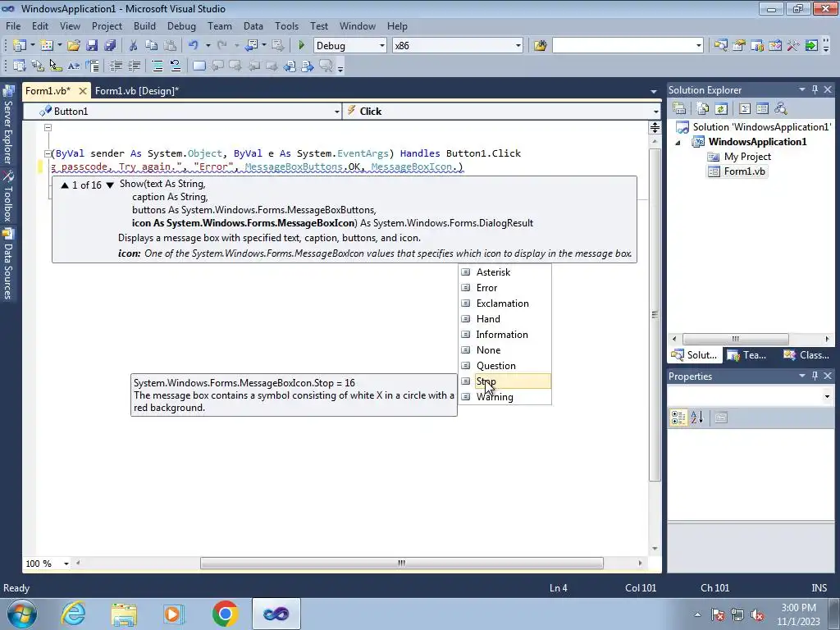Click the Comment out selected lines icon
This screenshot has width=840, height=630.
(x=157, y=66)
